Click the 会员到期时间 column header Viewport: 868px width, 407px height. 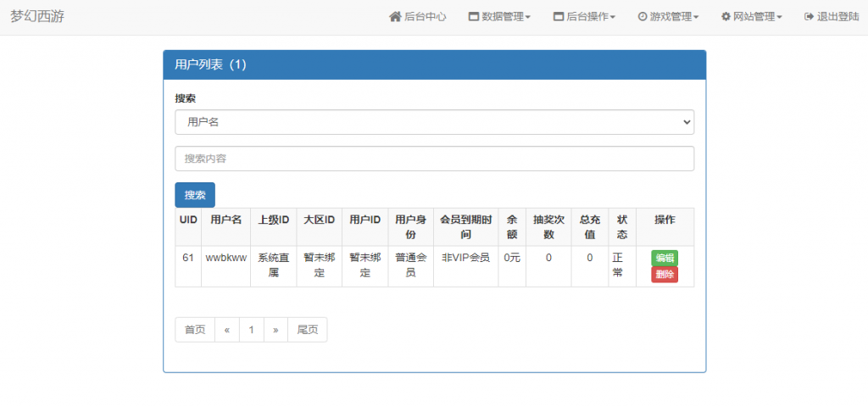(x=465, y=227)
